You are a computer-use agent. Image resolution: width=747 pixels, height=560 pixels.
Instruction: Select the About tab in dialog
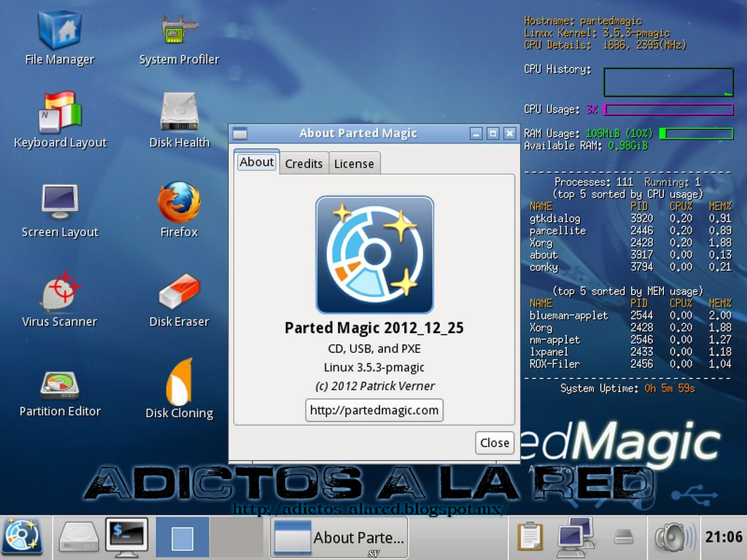pyautogui.click(x=256, y=163)
